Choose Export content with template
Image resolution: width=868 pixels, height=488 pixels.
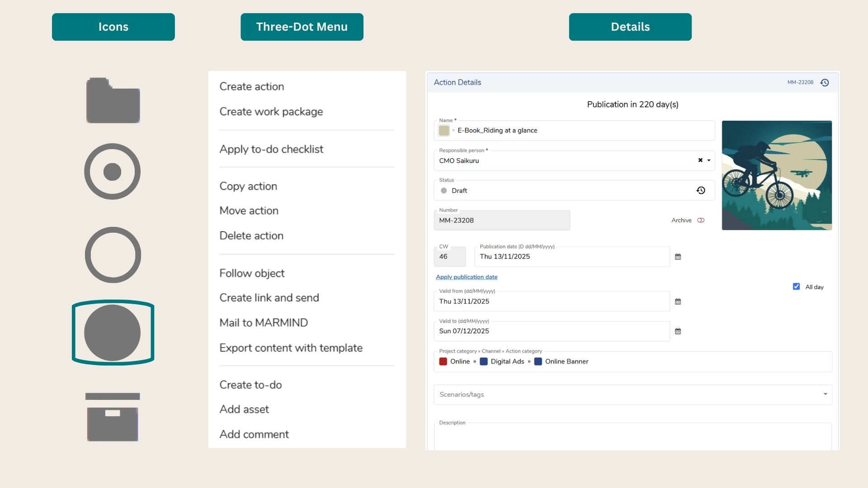pos(291,348)
